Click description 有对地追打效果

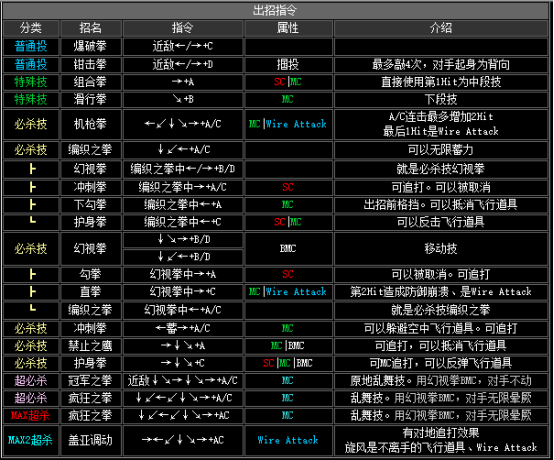tap(441, 433)
